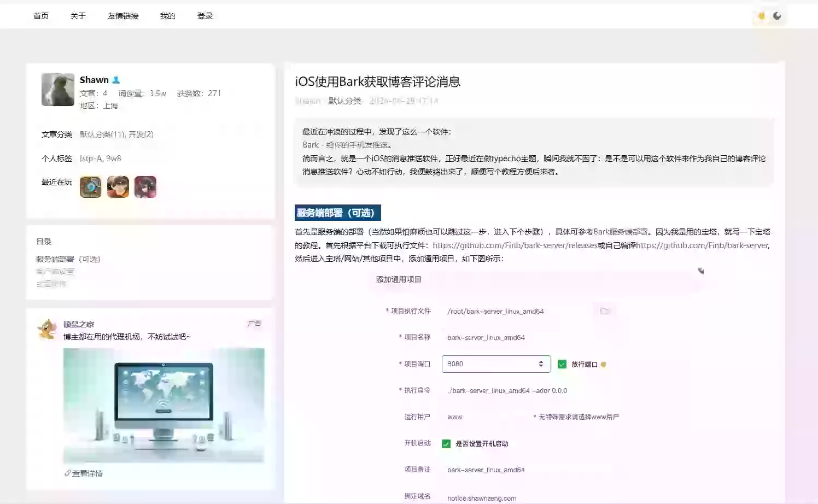Open the Hearthstone game icon under 最近在玩

[x=90, y=186]
